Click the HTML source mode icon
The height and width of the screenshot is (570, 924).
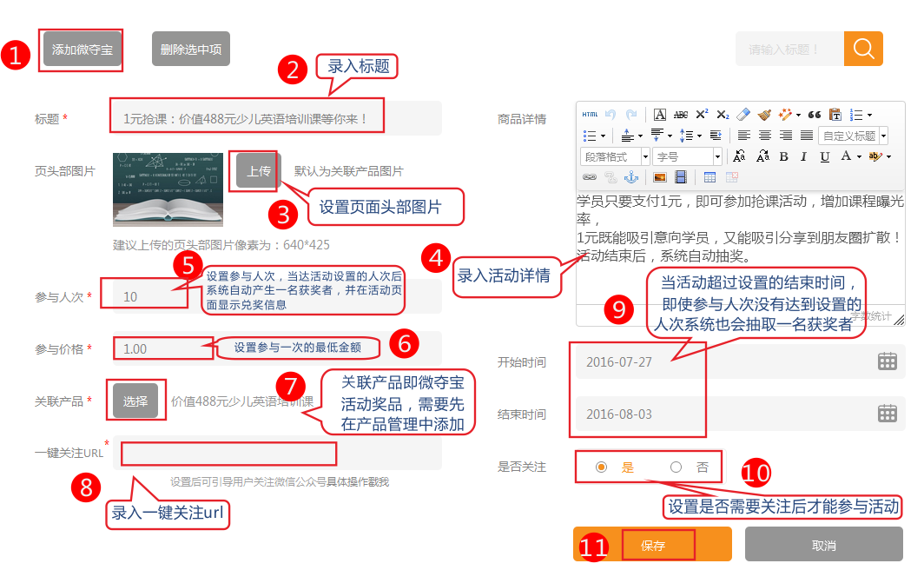click(x=590, y=115)
